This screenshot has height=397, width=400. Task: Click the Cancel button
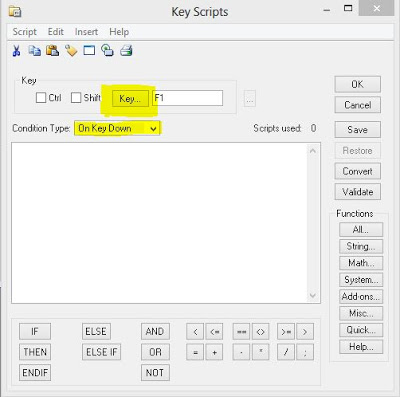[x=357, y=105]
